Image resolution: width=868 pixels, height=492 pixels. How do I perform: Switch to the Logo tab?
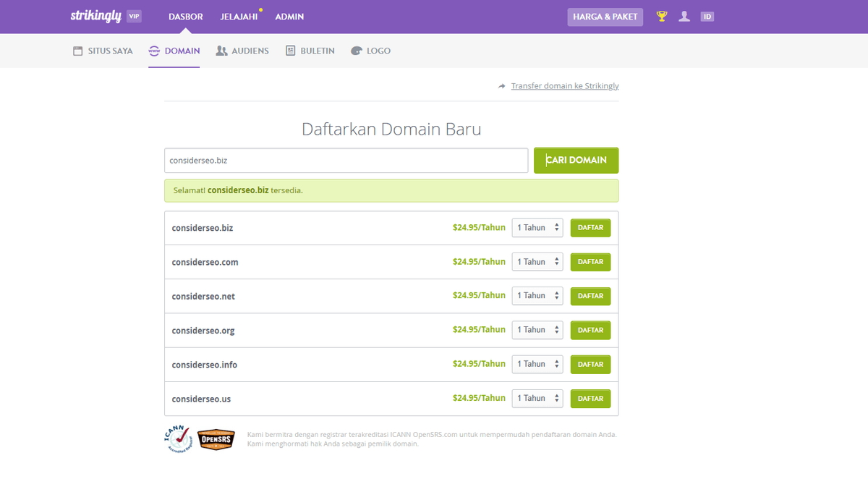click(x=370, y=51)
